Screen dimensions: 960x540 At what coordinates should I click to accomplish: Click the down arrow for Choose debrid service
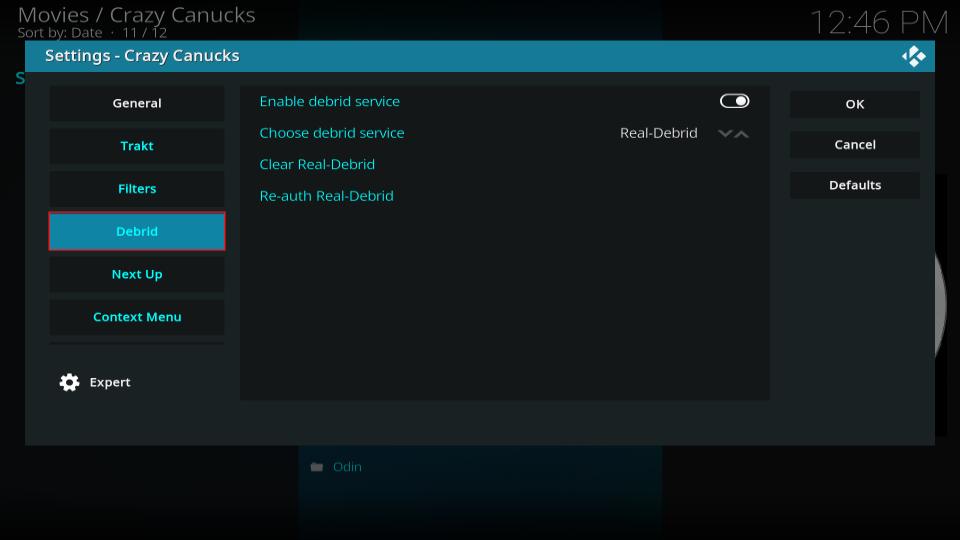(726, 133)
